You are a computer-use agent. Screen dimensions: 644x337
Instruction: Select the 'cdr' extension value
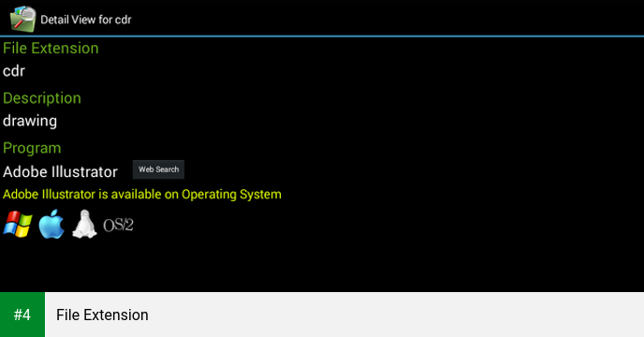pyautogui.click(x=14, y=71)
